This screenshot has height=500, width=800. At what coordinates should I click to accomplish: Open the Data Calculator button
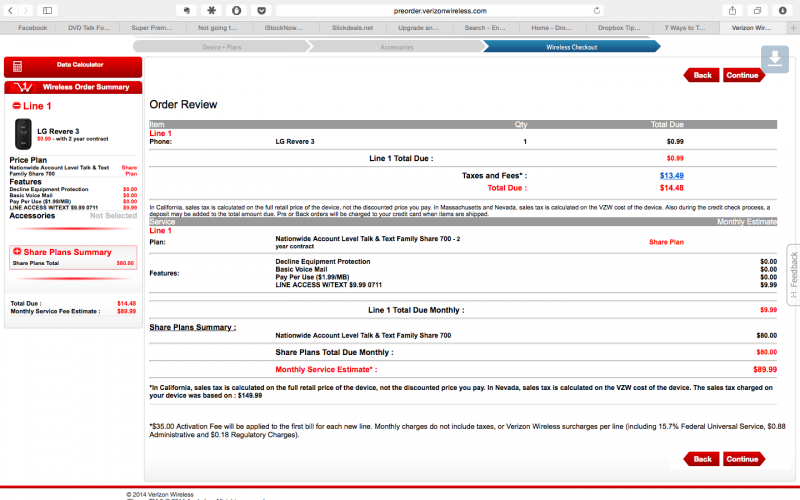(73, 66)
